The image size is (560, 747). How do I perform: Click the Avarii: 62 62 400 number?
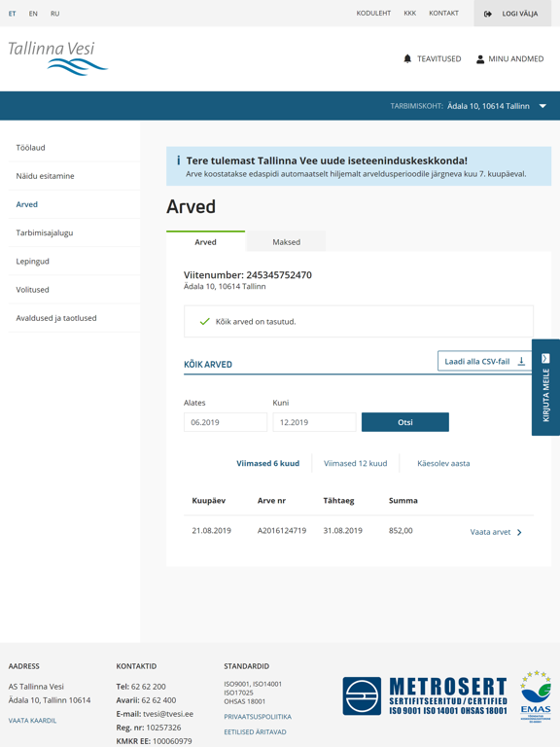(146, 700)
